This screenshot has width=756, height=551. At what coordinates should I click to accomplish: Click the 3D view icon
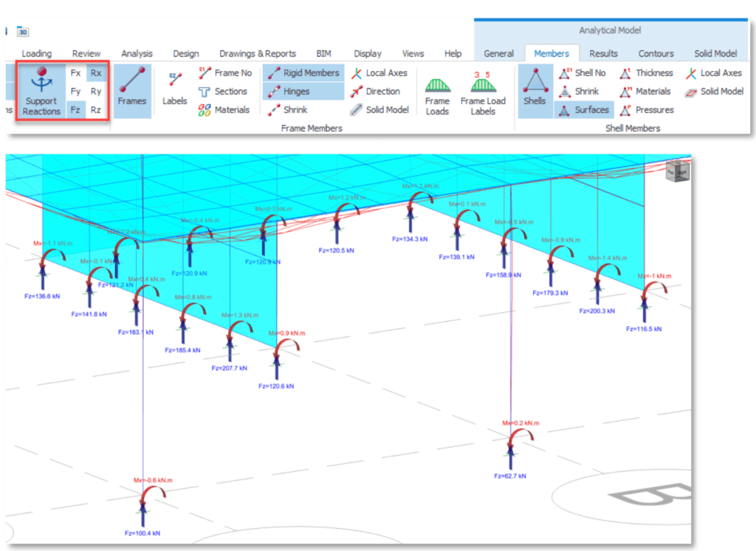23,31
